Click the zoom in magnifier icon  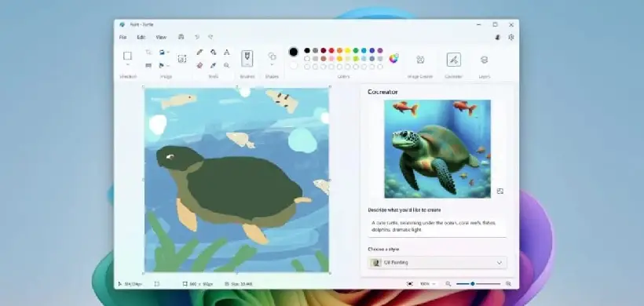click(508, 284)
